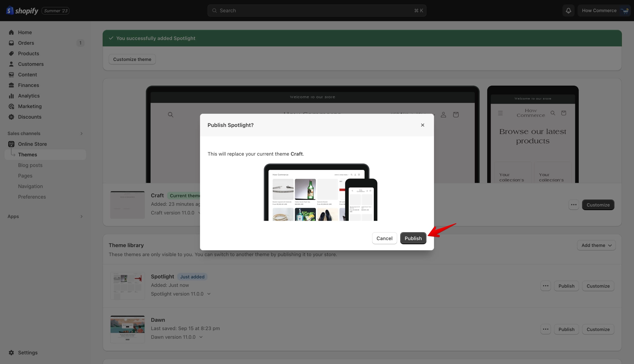This screenshot has height=364, width=634.
Task: Click the Craft theme thumbnail
Action: (127, 205)
